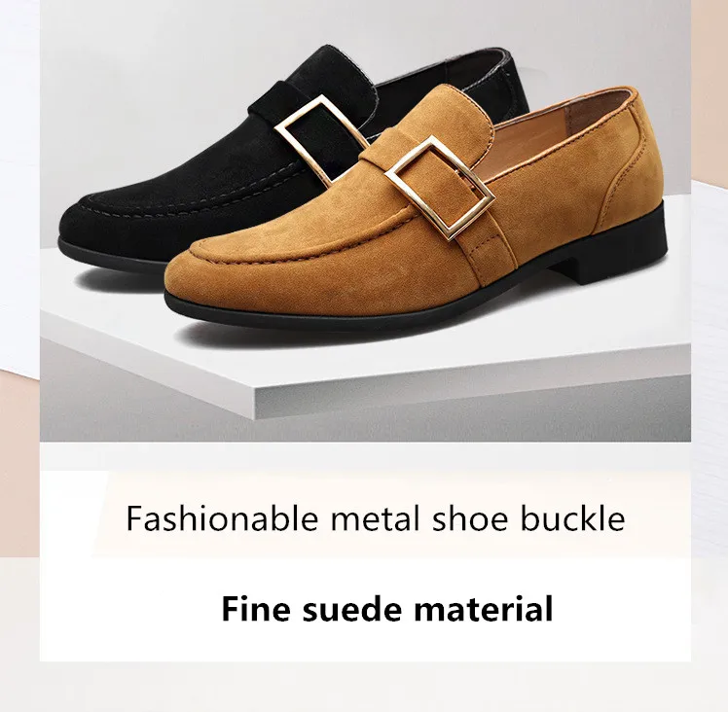
Task: Click the black shoe's heel opening
Action: pyautogui.click(x=446, y=70)
